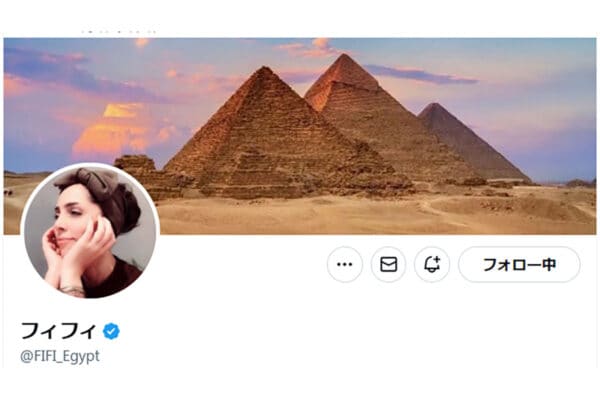Click the blue verified checkmark badge

pyautogui.click(x=113, y=331)
